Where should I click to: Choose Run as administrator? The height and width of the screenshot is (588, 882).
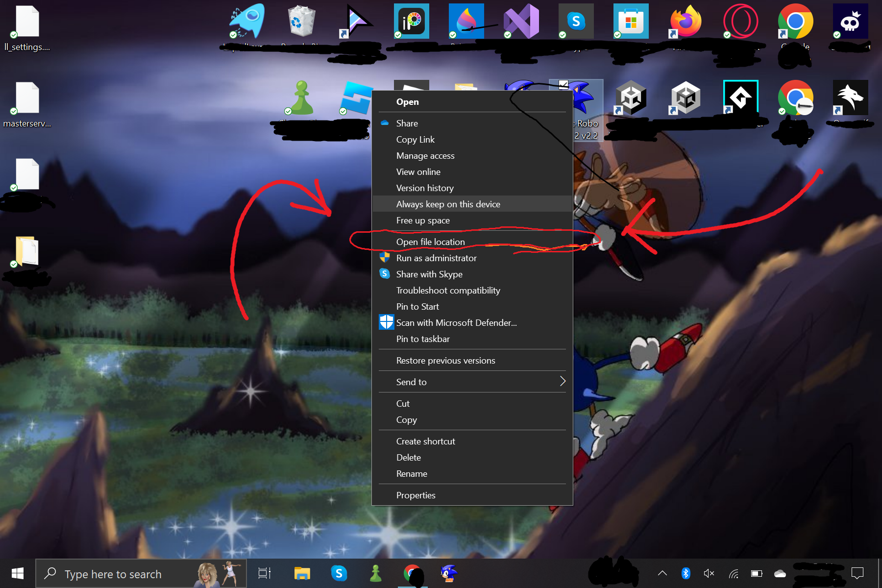[x=472, y=258]
